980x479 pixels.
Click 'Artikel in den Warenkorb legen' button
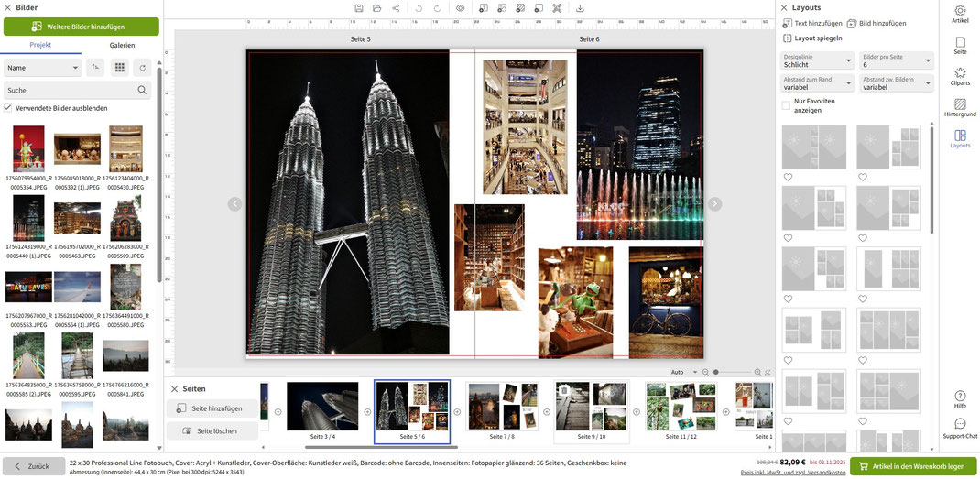911,466
